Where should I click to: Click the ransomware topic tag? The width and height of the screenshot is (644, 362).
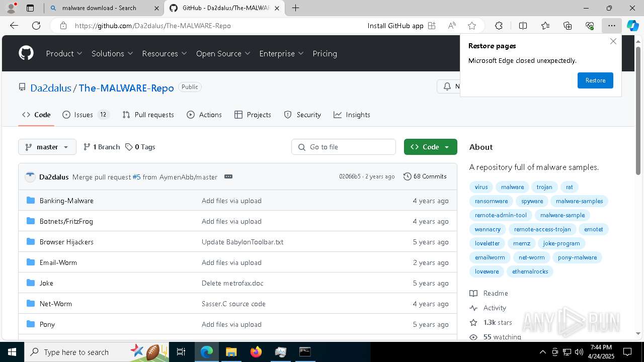[491, 201]
